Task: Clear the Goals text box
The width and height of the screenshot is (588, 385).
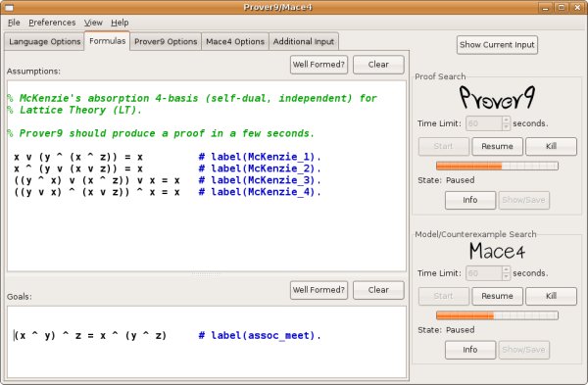Action: pos(378,290)
